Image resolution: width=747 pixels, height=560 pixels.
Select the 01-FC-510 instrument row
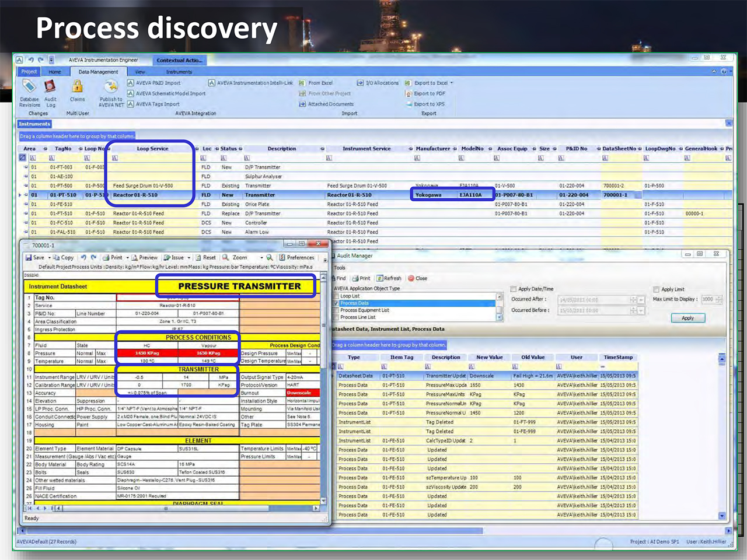373,223
